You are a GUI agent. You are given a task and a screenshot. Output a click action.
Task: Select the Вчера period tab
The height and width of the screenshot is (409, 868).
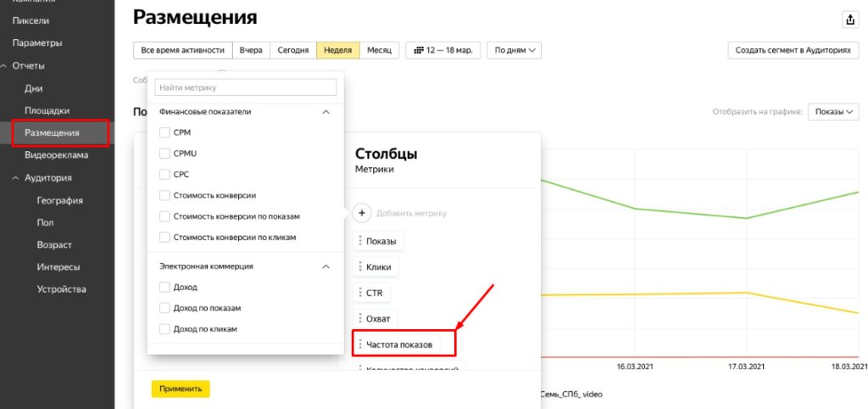251,50
